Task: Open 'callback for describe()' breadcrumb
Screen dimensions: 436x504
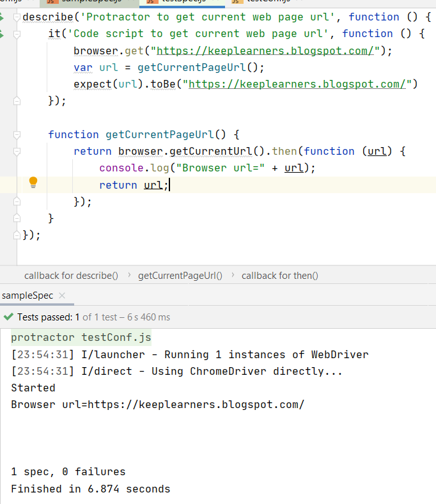Action: click(x=71, y=276)
